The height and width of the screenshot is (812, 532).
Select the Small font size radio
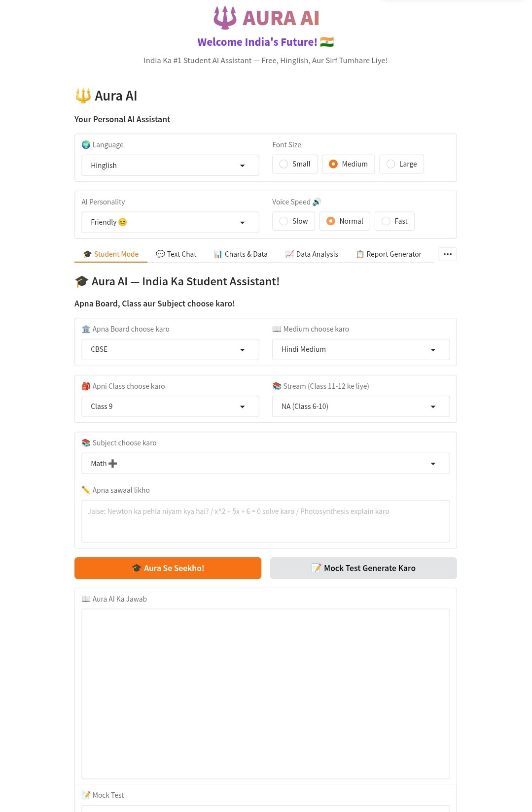[284, 164]
